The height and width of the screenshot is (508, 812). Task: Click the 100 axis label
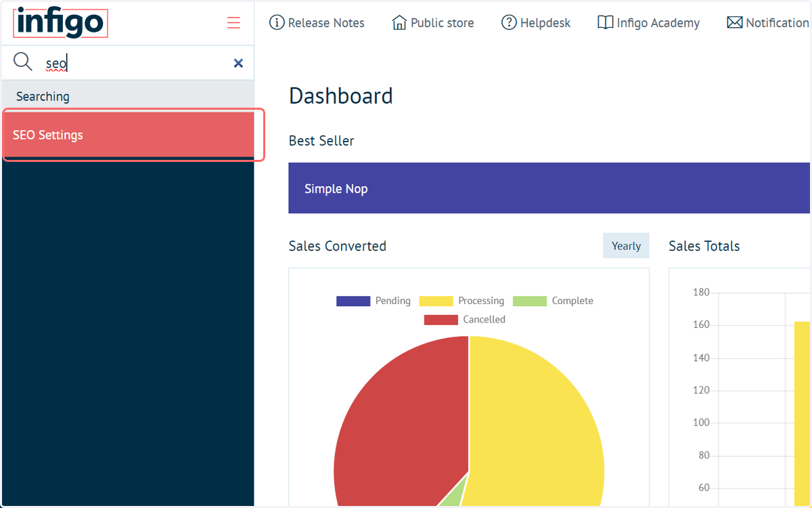(x=701, y=423)
